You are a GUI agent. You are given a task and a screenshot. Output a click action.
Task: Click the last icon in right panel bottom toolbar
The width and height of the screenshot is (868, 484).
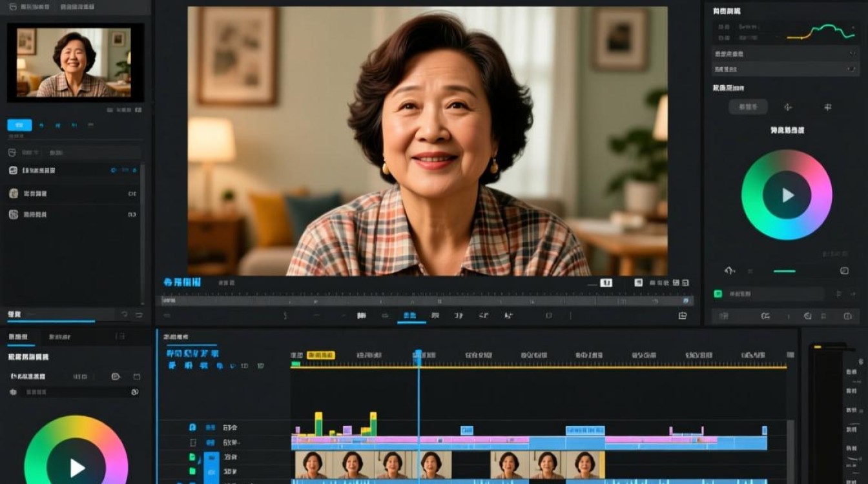(847, 316)
